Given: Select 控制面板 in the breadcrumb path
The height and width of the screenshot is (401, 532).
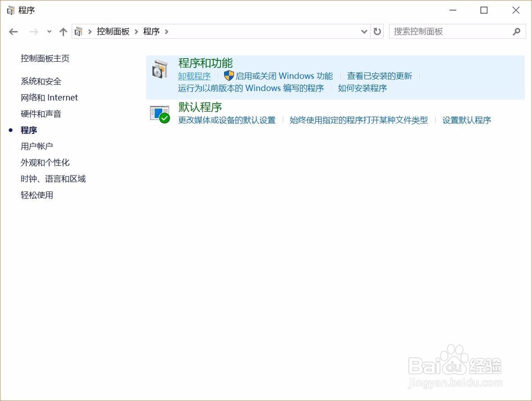Looking at the screenshot, I should (x=113, y=31).
